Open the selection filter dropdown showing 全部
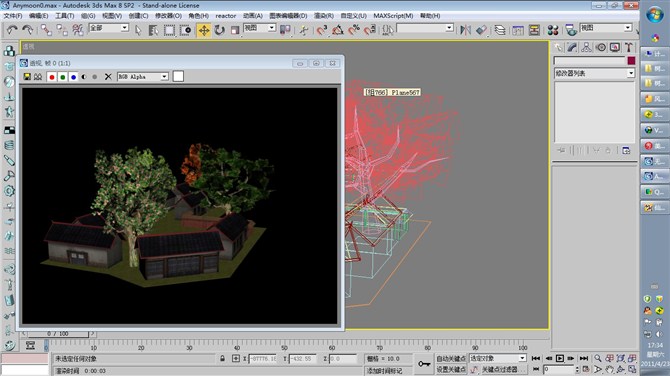This screenshot has height=376, width=670. coord(109,28)
